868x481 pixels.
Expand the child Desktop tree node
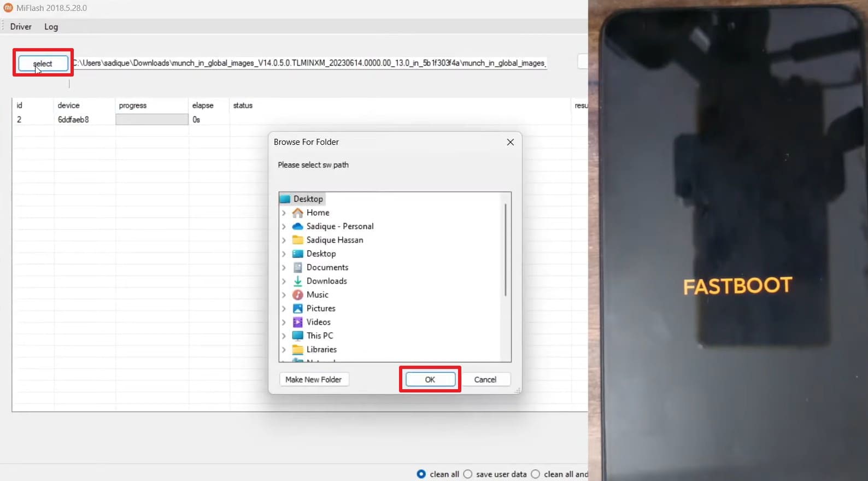tap(284, 254)
